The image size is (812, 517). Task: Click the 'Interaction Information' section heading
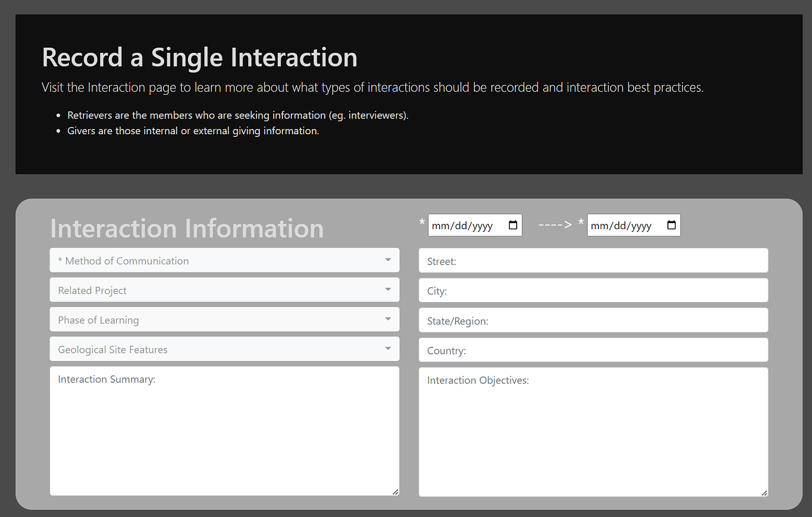coord(187,228)
